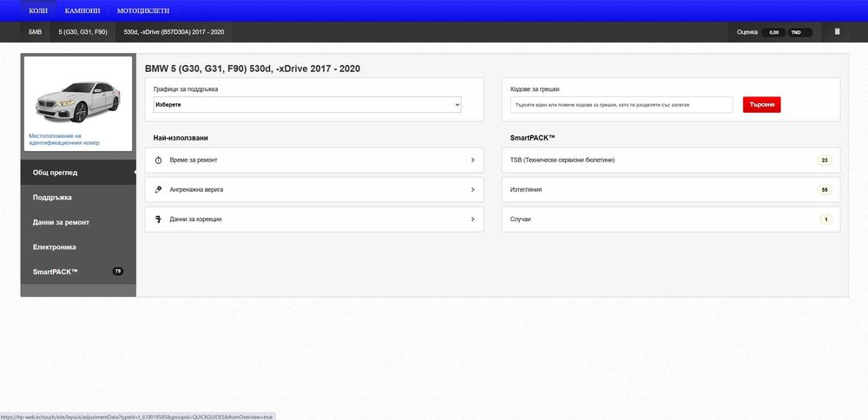This screenshot has width=868, height=420.
Task: Expand the Данни за корекции chevron
Action: pyautogui.click(x=473, y=220)
